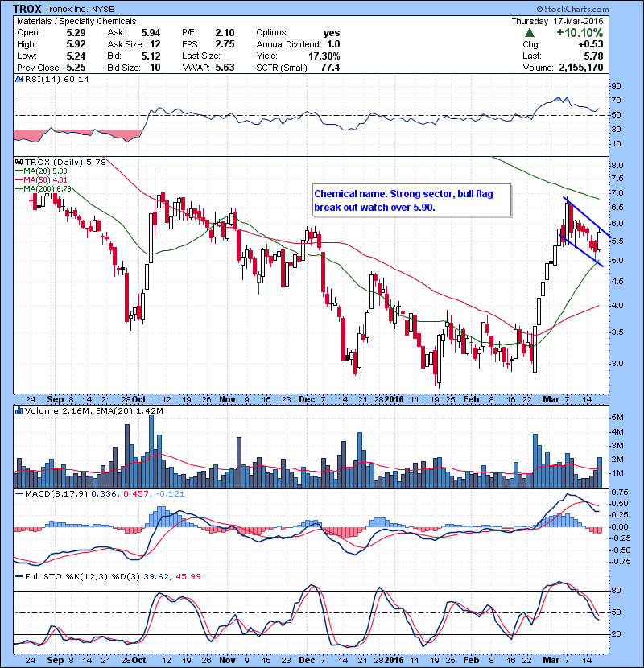Click the MACD histogram value -0.121

click(170, 494)
